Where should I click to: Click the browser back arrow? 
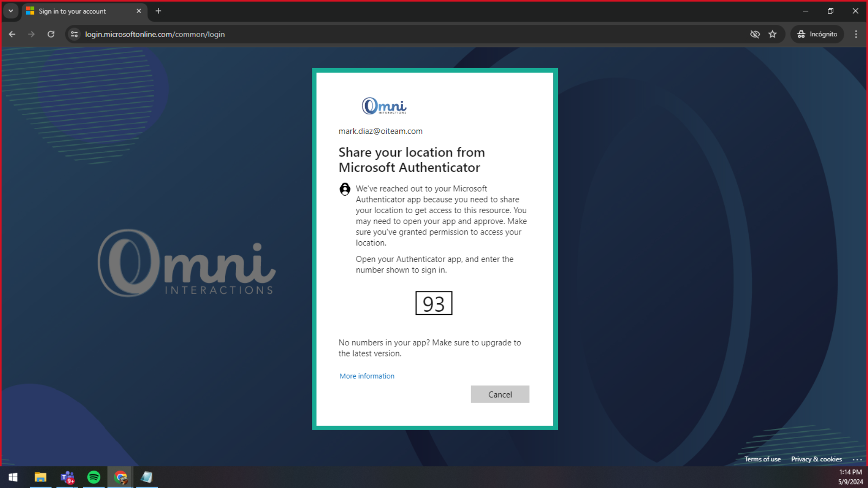pos(12,34)
